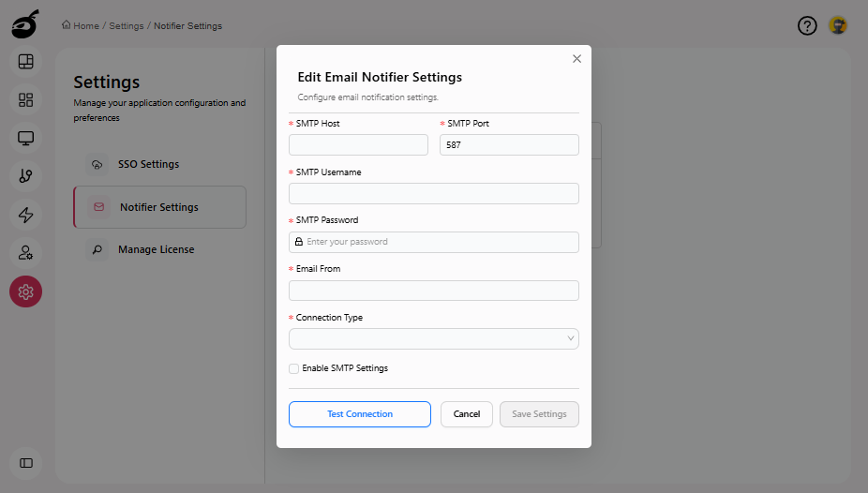This screenshot has width=868, height=493.
Task: Open the grid widgets icon in sidebar
Action: coord(25,99)
